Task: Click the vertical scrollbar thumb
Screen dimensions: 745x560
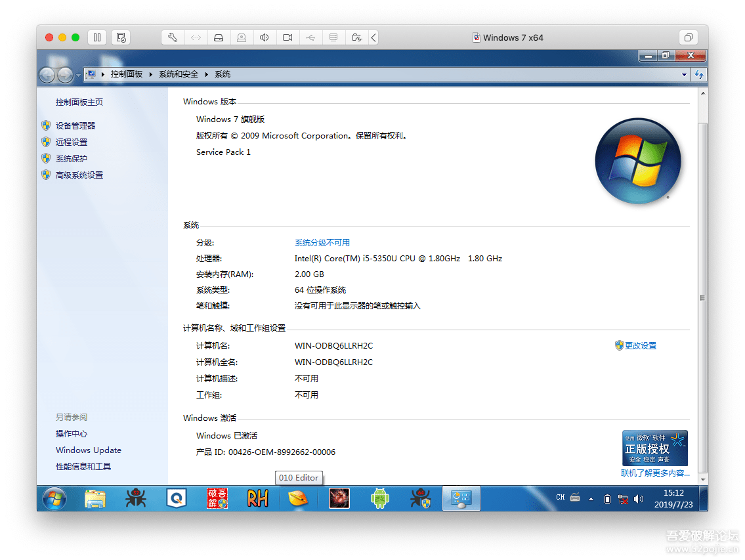Action: coord(703,298)
